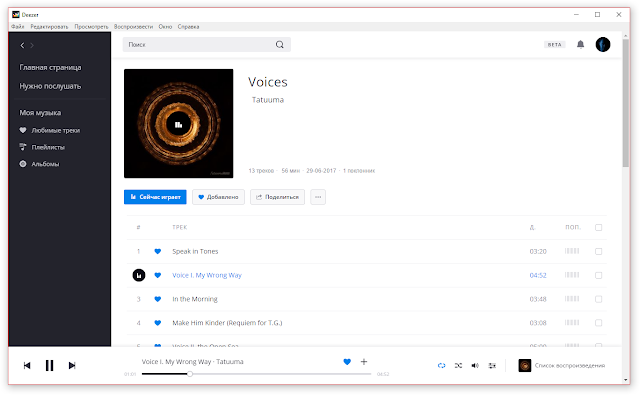Skip to next track
The height and width of the screenshot is (395, 640).
72,365
